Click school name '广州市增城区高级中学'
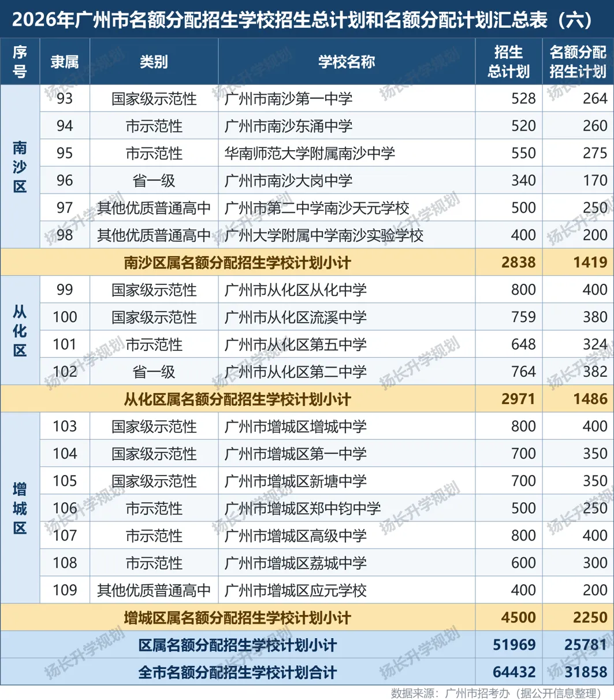The width and height of the screenshot is (614, 700). pyautogui.click(x=295, y=535)
